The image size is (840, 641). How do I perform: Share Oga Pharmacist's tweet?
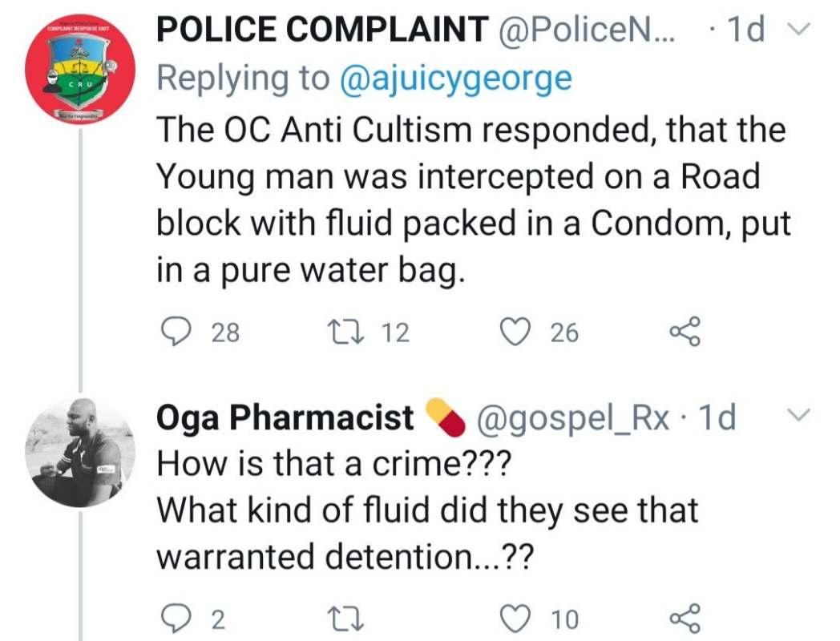(x=685, y=619)
